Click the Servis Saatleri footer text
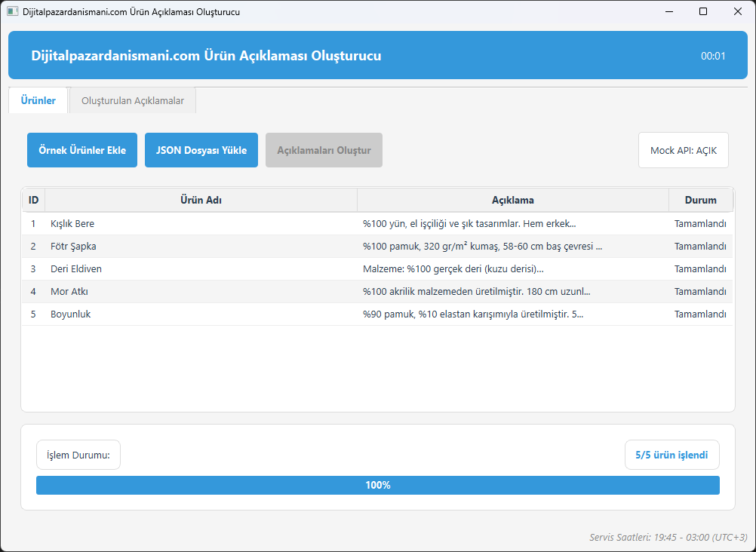 pyautogui.click(x=668, y=537)
